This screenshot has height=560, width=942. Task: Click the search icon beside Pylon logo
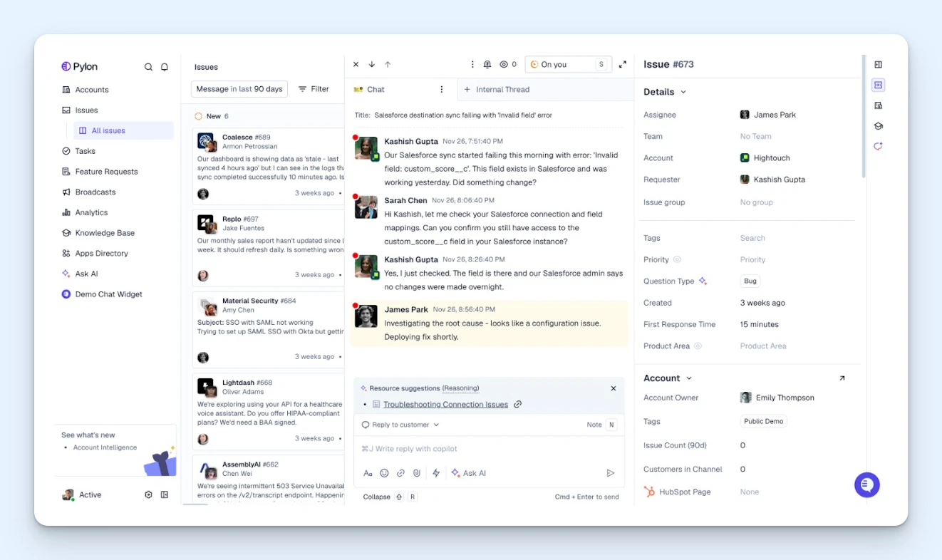point(148,67)
